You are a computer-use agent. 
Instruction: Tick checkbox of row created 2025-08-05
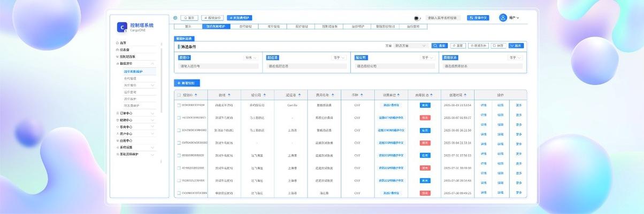pos(179,130)
